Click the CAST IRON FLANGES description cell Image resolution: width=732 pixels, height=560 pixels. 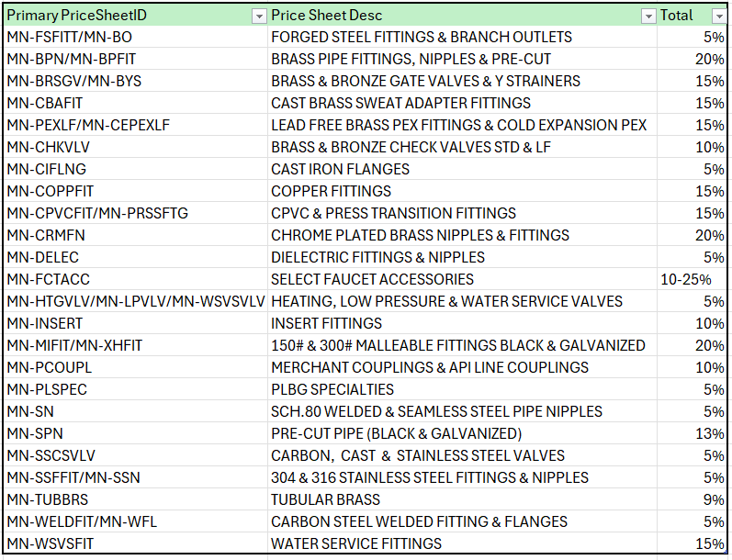pos(341,170)
